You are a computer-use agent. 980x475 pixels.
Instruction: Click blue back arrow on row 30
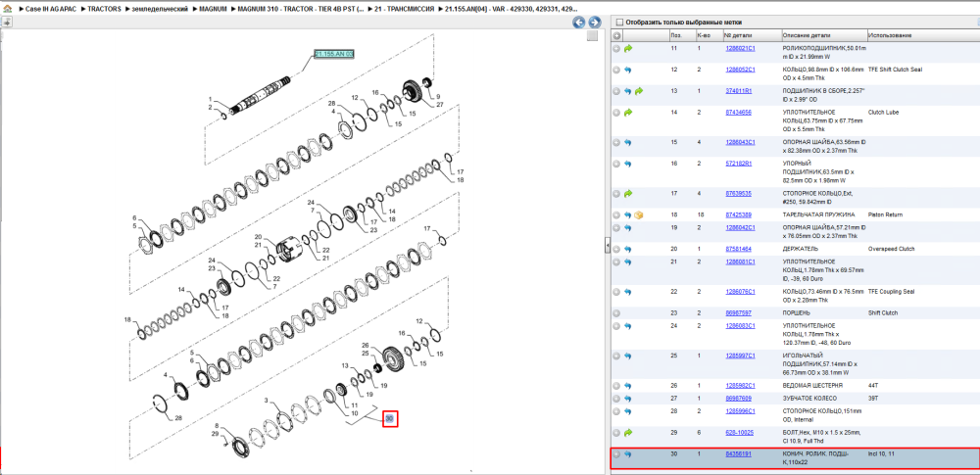[628, 454]
